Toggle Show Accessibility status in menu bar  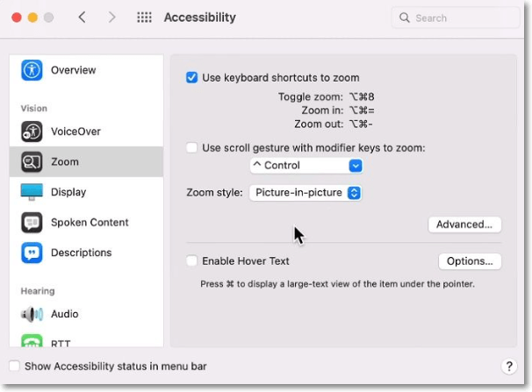(14, 366)
